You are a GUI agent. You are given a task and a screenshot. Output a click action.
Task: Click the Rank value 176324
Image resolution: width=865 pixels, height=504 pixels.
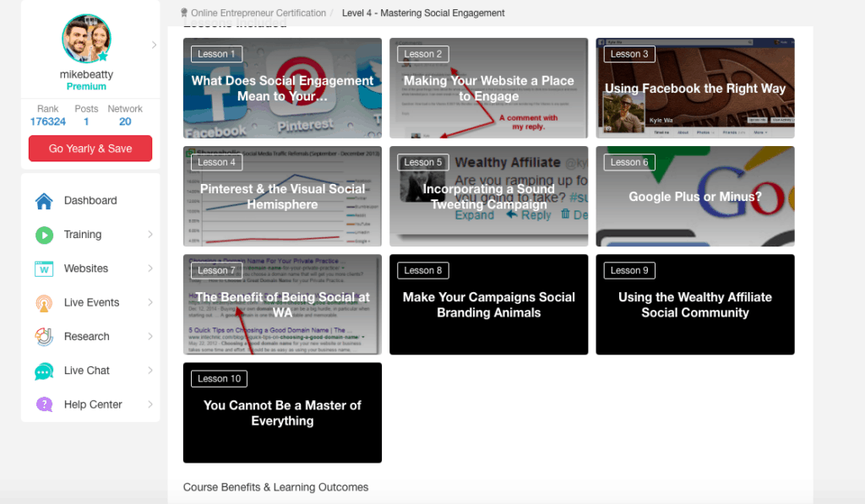coord(48,122)
